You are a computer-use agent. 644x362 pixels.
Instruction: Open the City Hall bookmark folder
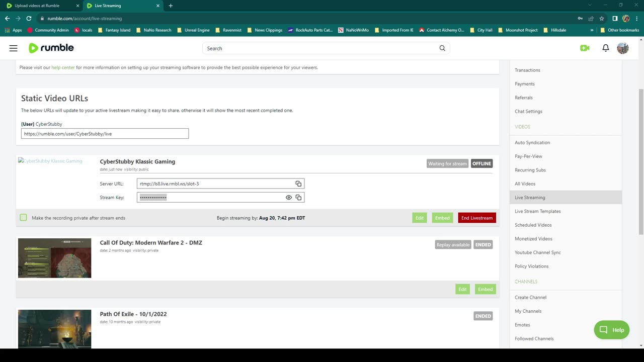point(481,30)
